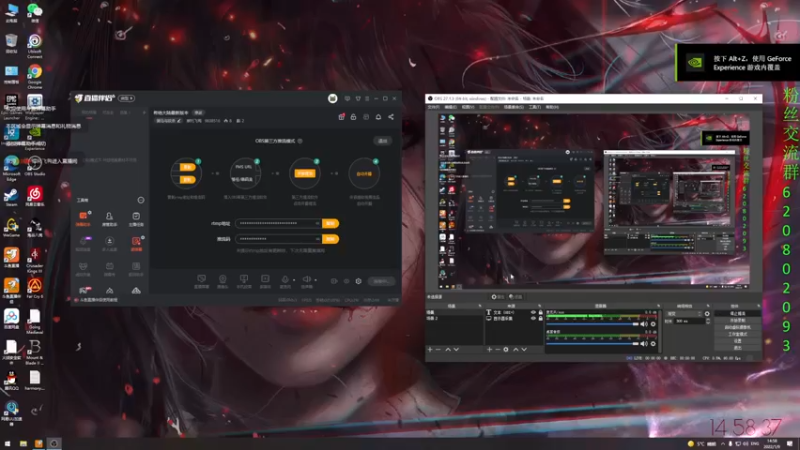Open the last menu in OBS menu bar
800x450 pixels.
pyautogui.click(x=552, y=107)
